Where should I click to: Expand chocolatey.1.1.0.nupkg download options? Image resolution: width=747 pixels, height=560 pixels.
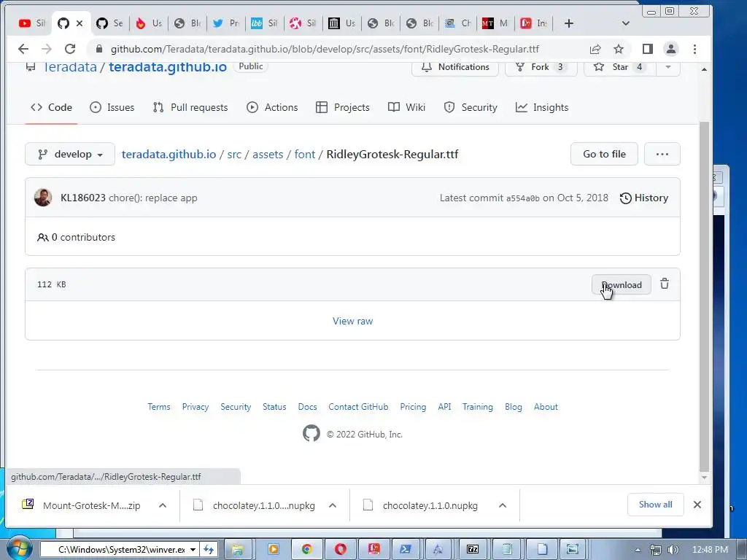pos(502,505)
